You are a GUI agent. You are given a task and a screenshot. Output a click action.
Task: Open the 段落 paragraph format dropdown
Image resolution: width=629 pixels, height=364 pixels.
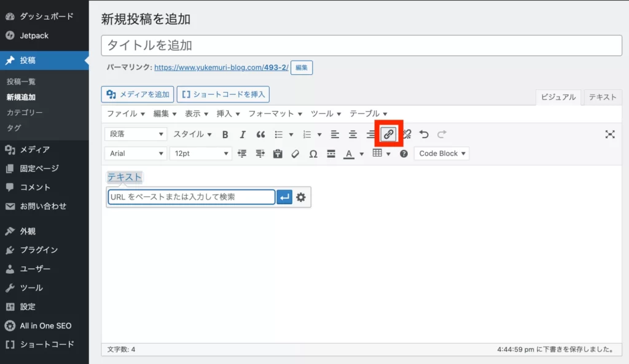point(136,134)
